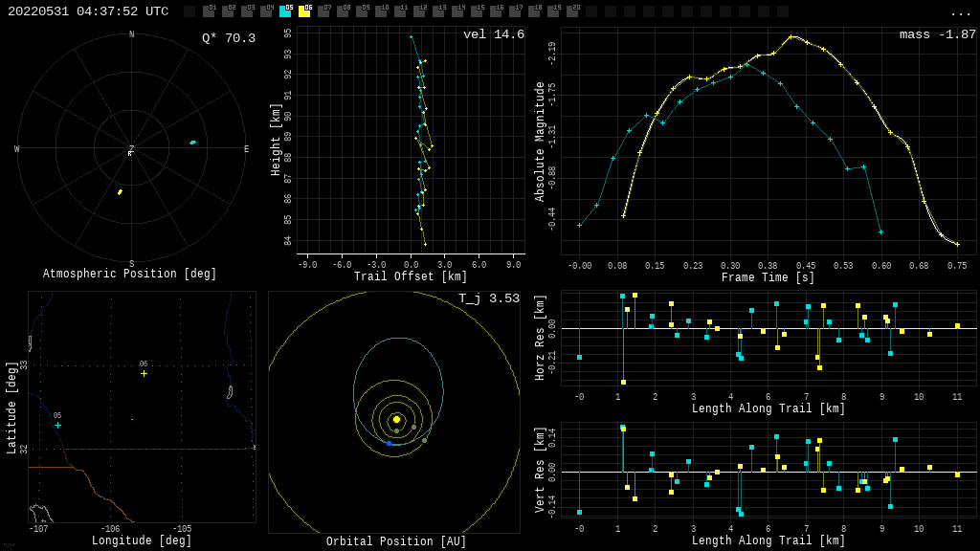Viewport: 980px width, 551px height.
Task: Toggle the yellow station 06 box
Action: (x=304, y=11)
